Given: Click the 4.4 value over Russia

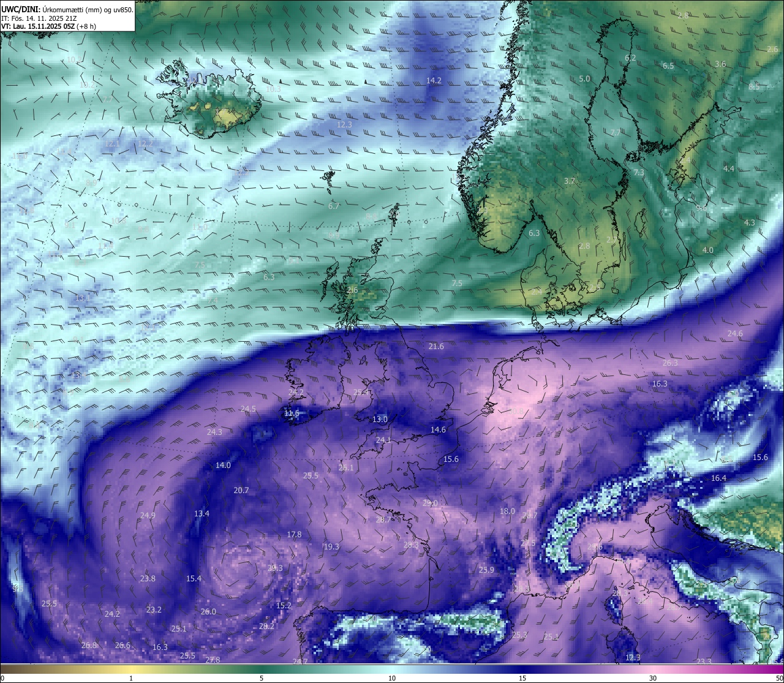Looking at the screenshot, I should [x=729, y=168].
